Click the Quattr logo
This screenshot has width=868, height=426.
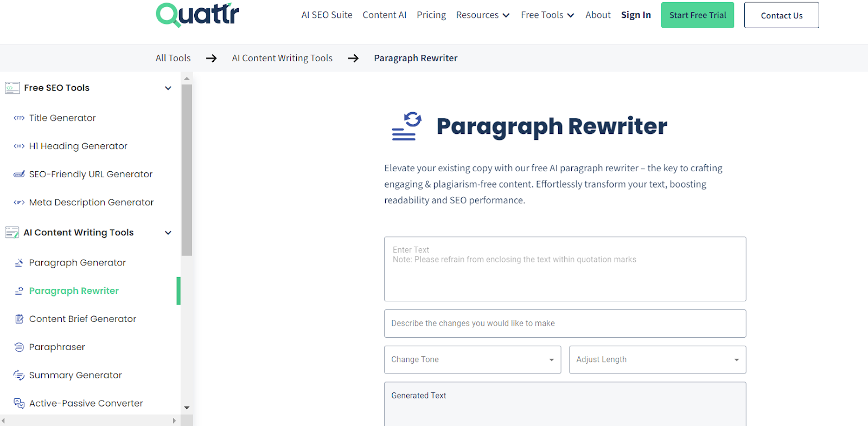tap(197, 15)
